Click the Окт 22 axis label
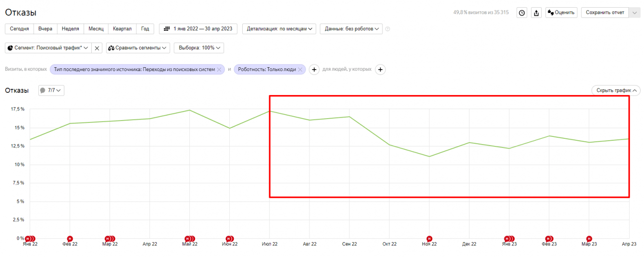 pyautogui.click(x=389, y=245)
